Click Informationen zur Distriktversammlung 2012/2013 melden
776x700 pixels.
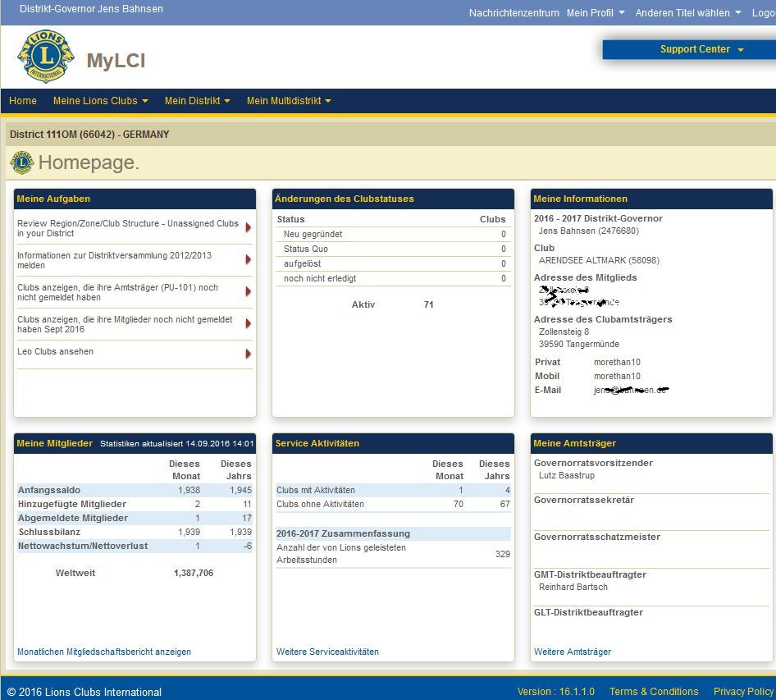point(114,260)
